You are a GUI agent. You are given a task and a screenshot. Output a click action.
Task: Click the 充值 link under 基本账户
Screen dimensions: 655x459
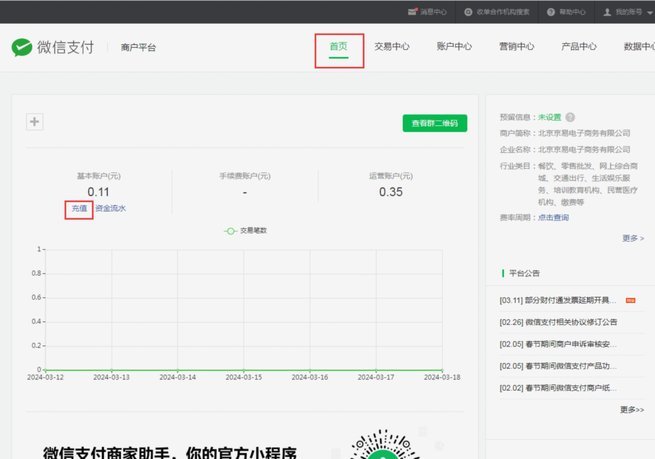(79, 208)
